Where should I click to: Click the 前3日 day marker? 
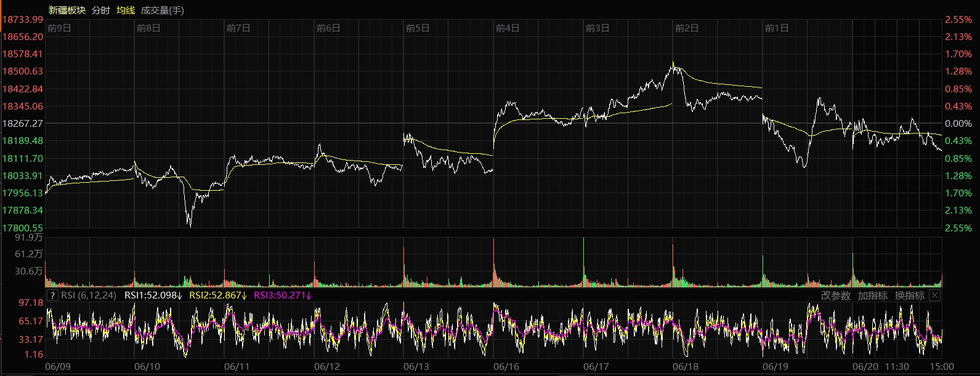tap(597, 28)
